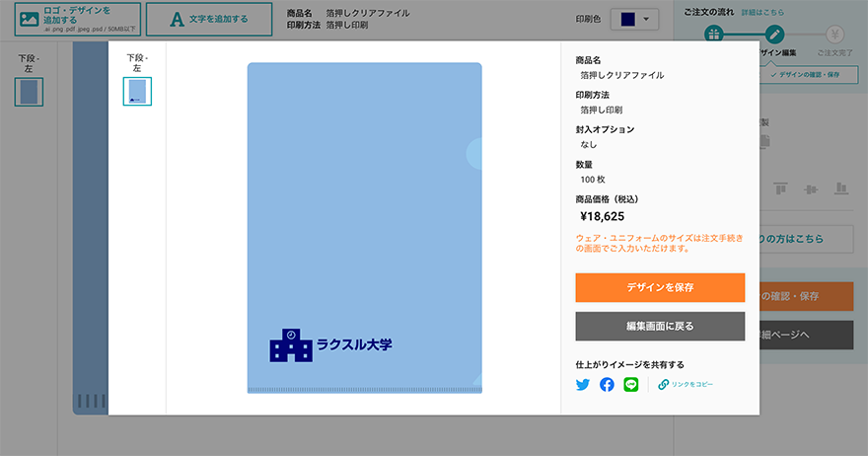Viewport: 868px width, 456px height.
Task: Share the design on Facebook
Action: 607,385
